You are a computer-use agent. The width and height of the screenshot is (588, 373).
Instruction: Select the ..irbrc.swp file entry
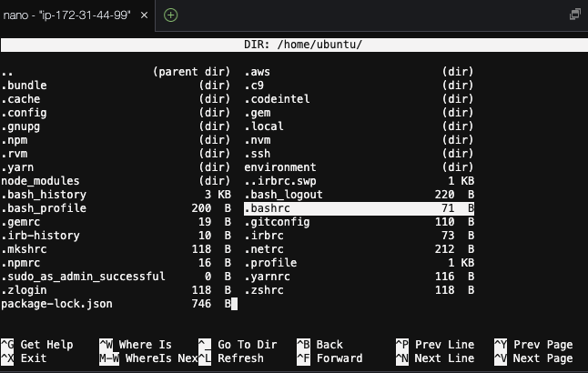[x=359, y=181]
